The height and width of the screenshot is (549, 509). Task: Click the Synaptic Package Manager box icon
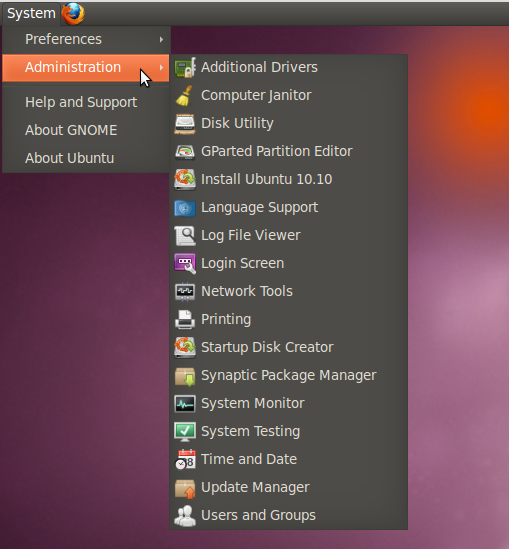(x=185, y=376)
